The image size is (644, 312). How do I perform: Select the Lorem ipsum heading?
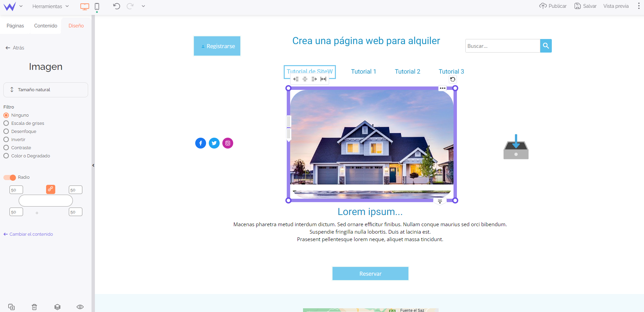click(x=370, y=212)
